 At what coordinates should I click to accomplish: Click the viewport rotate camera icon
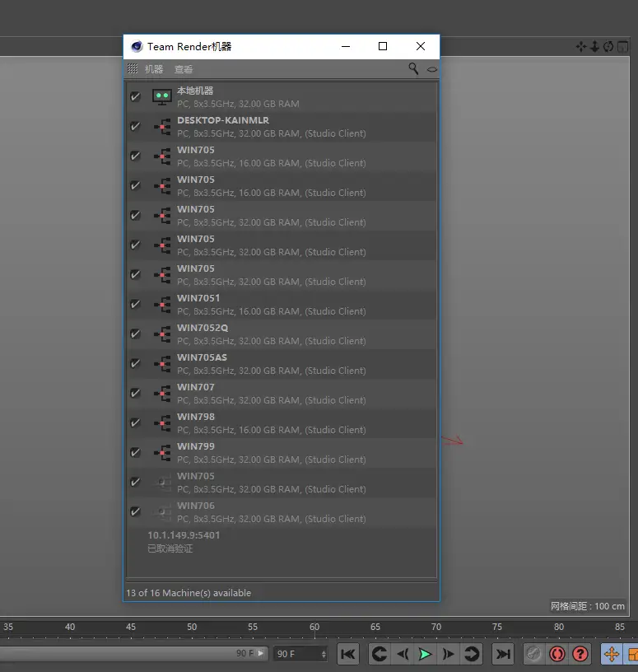tap(608, 46)
